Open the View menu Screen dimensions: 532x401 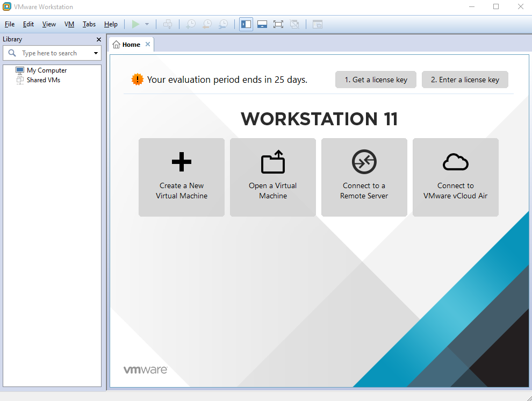49,24
